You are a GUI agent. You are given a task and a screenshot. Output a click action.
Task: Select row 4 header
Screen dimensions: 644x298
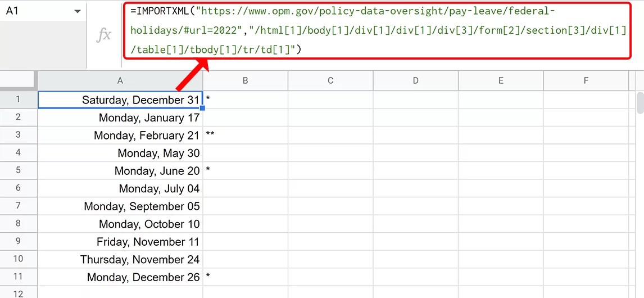pos(19,153)
